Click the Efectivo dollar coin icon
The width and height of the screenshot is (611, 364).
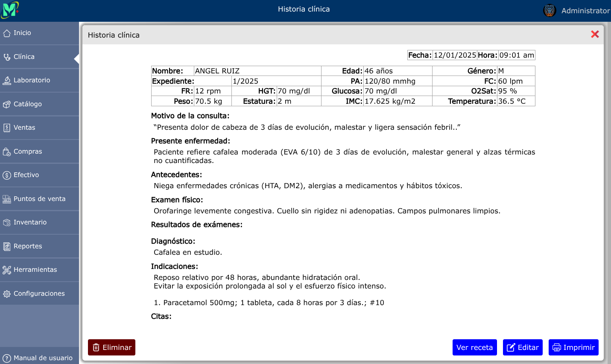(7, 175)
